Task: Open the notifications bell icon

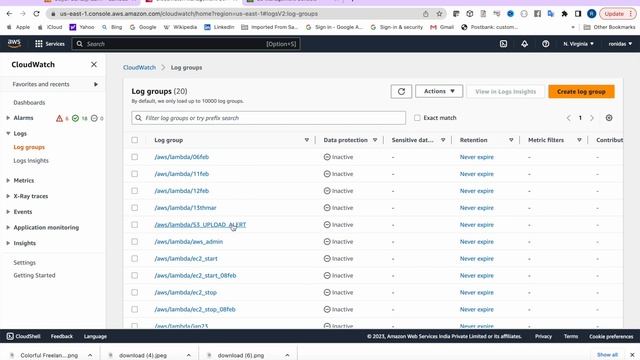Action: pyautogui.click(x=524, y=44)
